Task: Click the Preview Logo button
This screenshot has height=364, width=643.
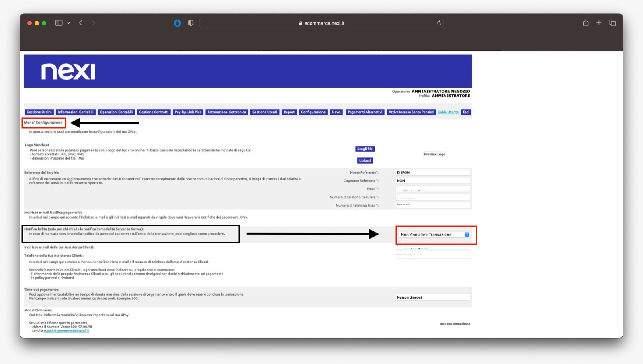Action: click(434, 154)
